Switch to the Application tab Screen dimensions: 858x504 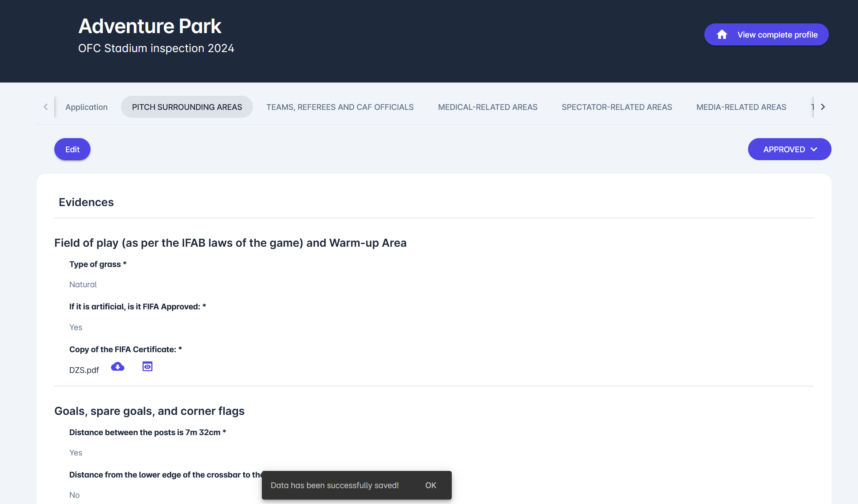coord(87,107)
